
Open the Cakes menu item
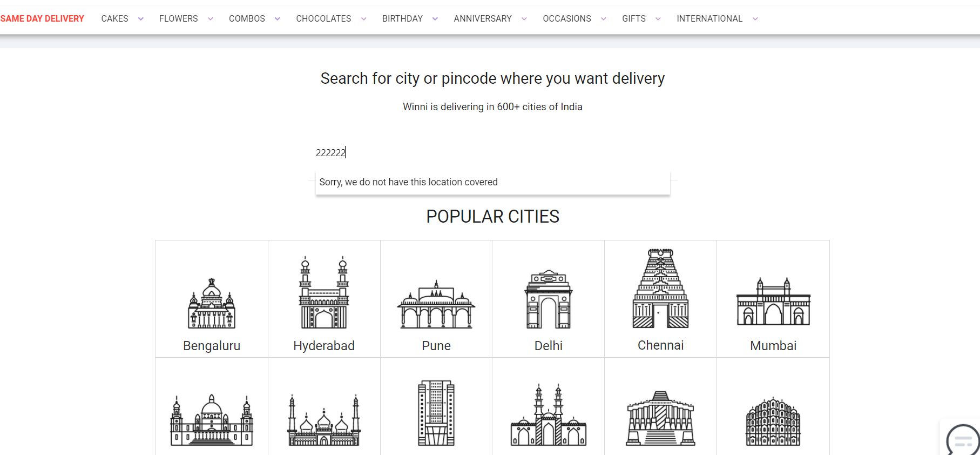click(x=115, y=19)
